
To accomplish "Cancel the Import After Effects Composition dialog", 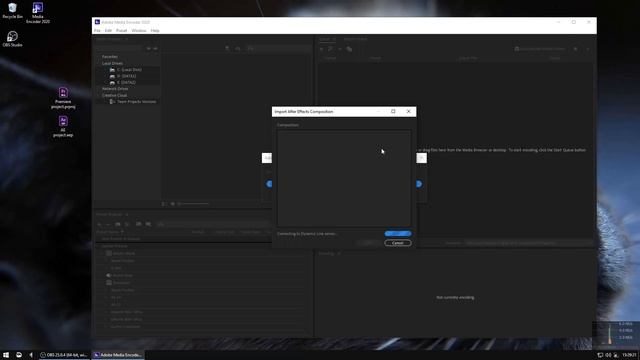I will (398, 243).
